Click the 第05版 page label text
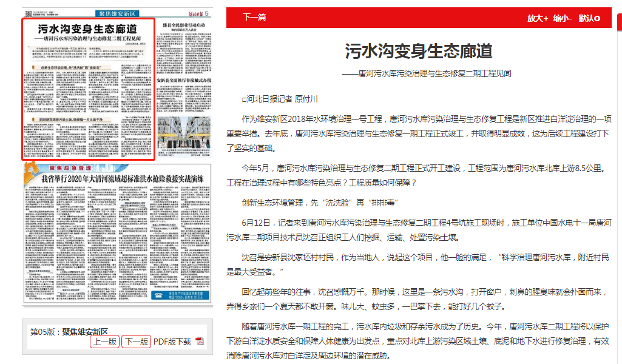Screen dimensions: 622x364 69,331
